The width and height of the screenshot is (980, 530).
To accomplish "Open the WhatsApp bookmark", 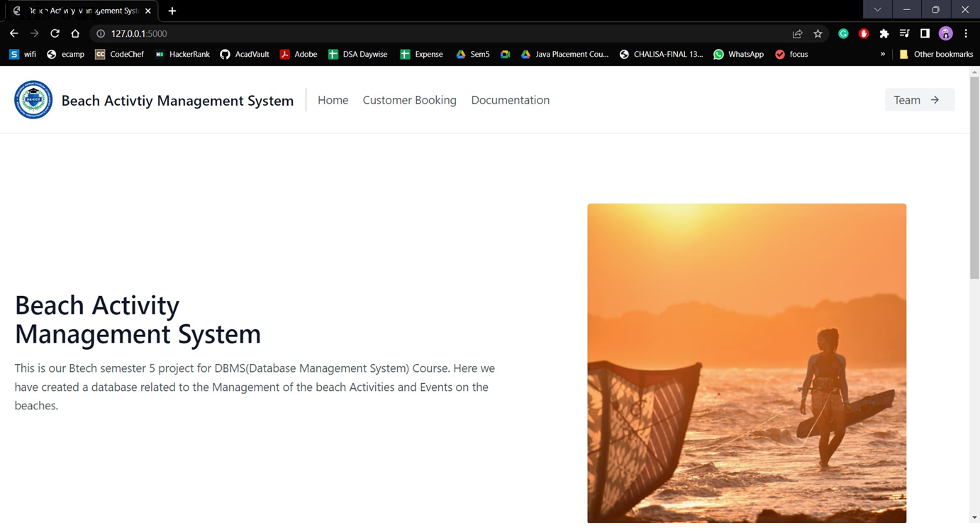I will [737, 54].
